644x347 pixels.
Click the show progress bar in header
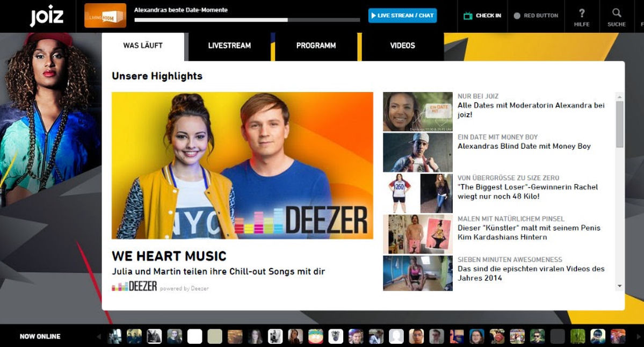[247, 20]
